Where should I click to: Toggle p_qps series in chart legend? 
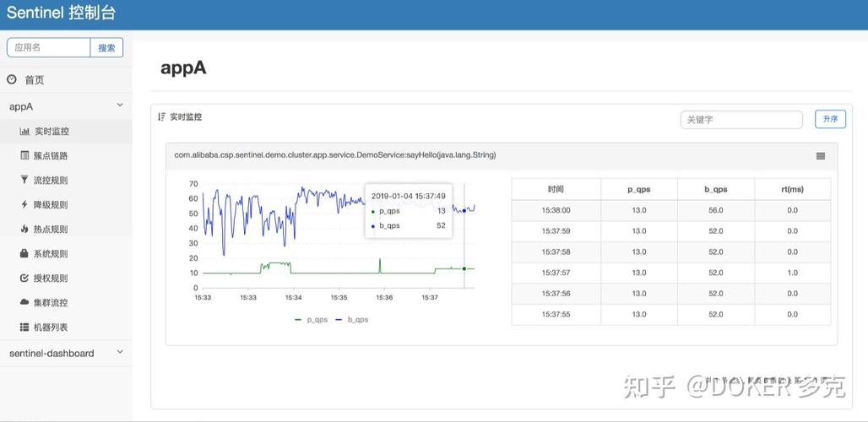coord(311,320)
